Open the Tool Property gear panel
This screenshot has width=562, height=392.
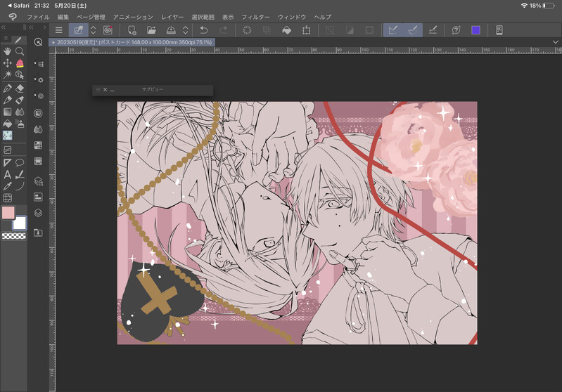[39, 80]
